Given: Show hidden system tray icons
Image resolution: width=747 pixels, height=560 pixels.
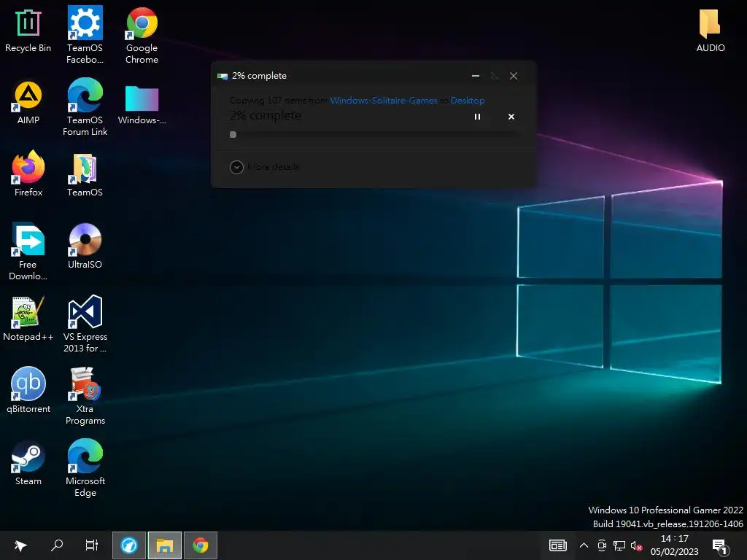Looking at the screenshot, I should [584, 545].
